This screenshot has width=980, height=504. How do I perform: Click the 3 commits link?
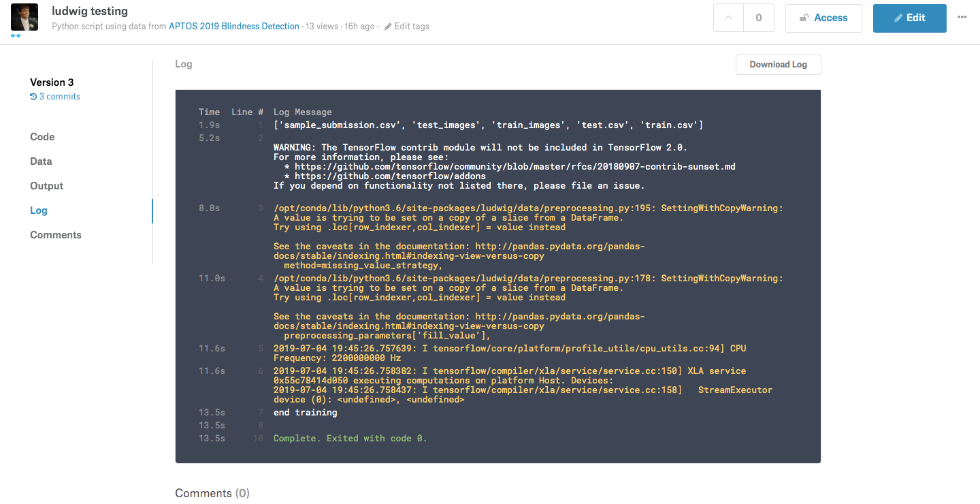point(59,96)
